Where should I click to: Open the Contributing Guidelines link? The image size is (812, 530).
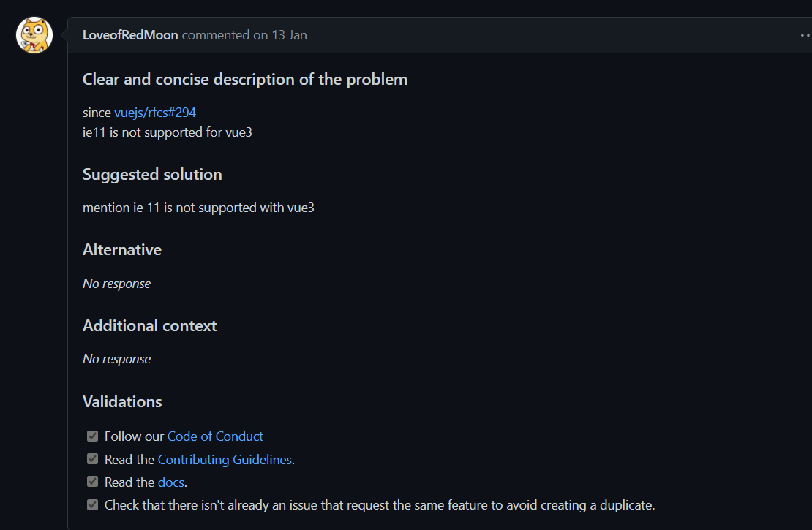[x=225, y=458]
